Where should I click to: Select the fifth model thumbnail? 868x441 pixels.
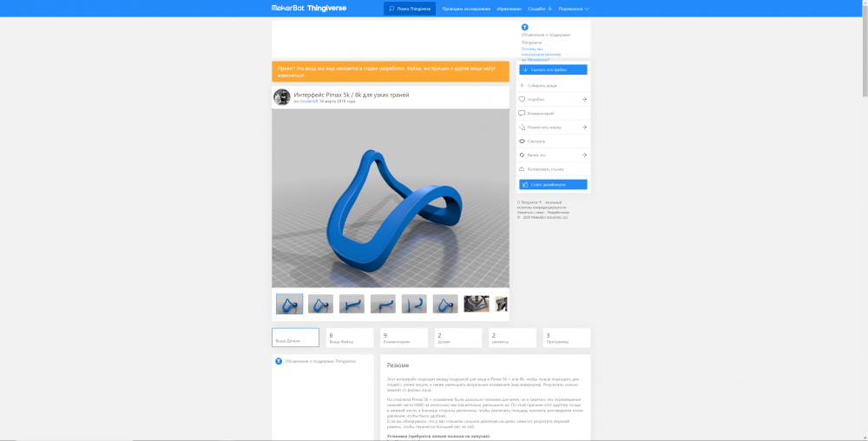pos(414,304)
